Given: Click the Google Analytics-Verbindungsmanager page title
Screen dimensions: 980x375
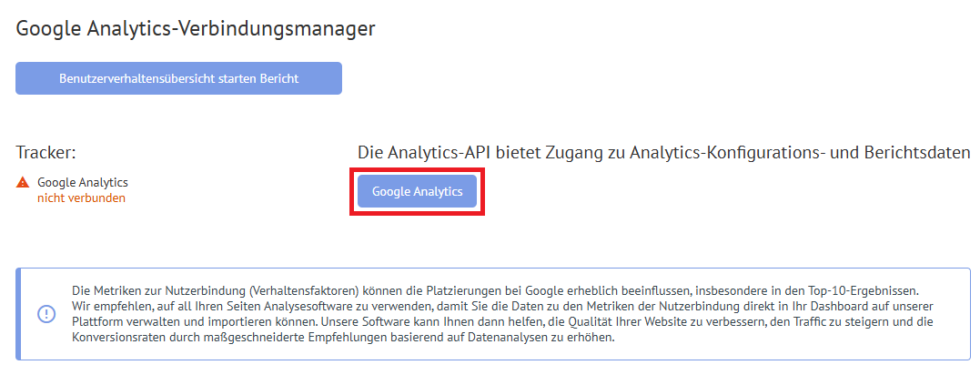Looking at the screenshot, I should [x=195, y=29].
